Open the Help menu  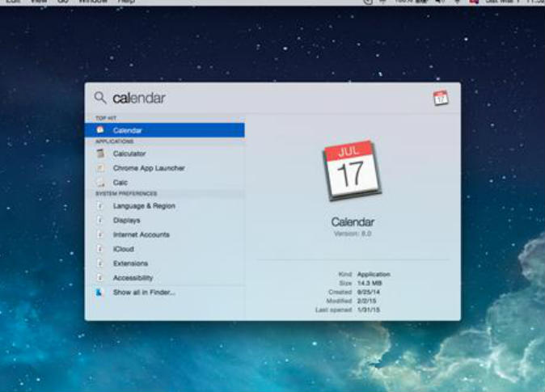(x=127, y=2)
